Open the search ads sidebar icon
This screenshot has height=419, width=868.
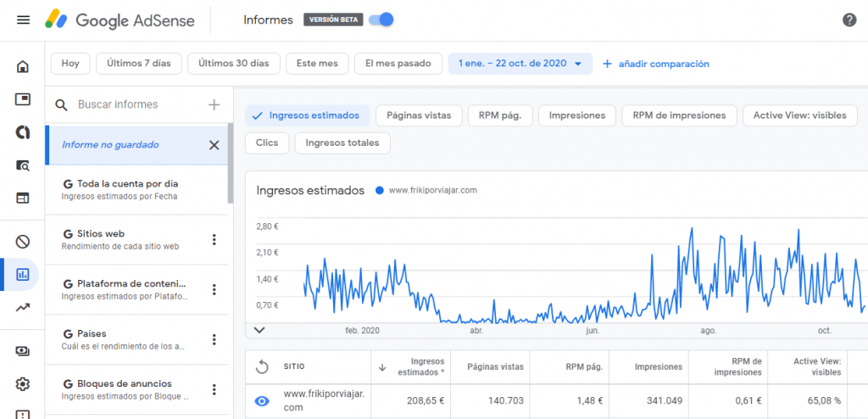[23, 165]
